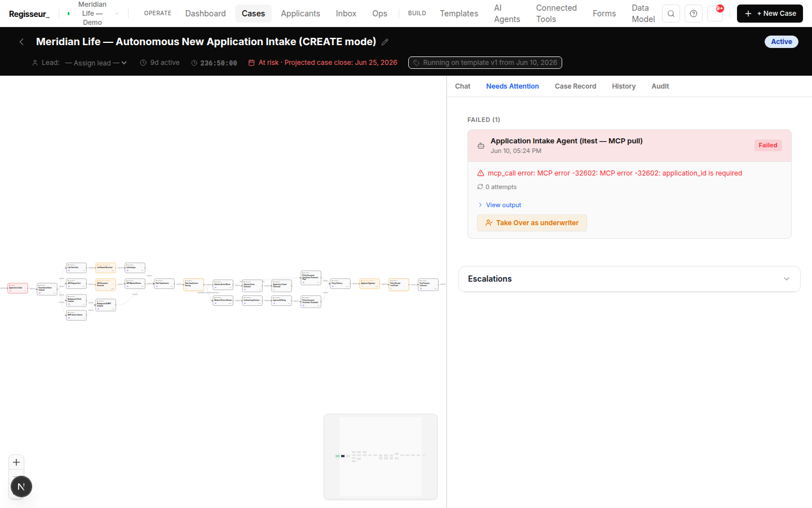Viewport: 812px width, 508px height.
Task: Open the History tab
Action: tap(624, 86)
